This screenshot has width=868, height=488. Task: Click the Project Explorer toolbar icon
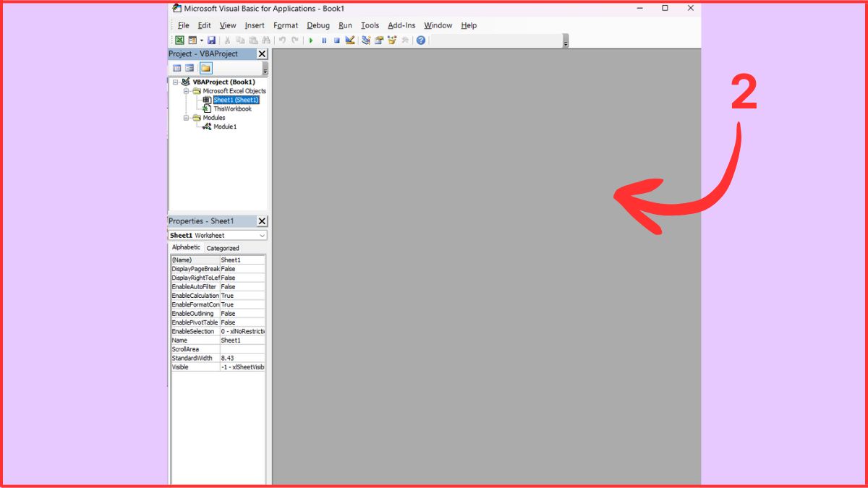pos(366,40)
